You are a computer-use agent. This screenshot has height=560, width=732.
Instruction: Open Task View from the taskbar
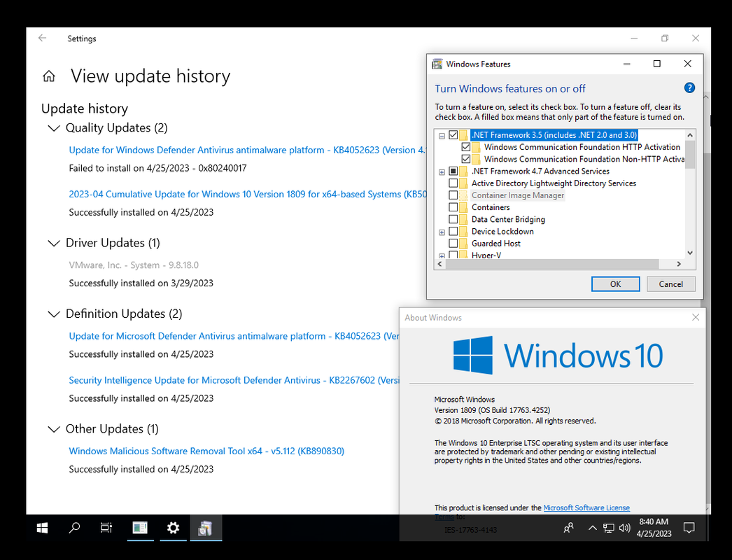click(106, 528)
